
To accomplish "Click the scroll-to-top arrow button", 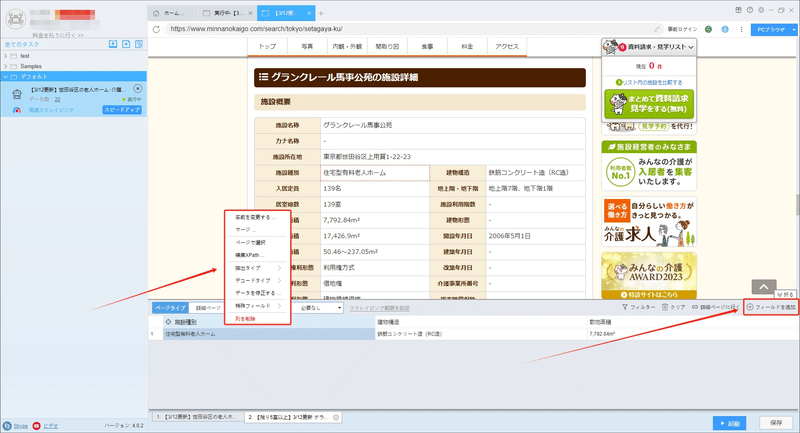I will coord(764,287).
